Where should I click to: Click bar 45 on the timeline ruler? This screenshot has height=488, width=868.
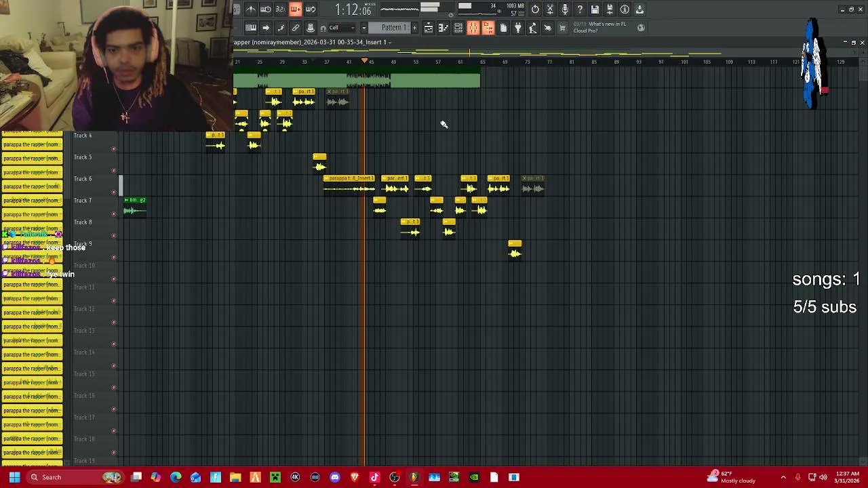coord(371,62)
